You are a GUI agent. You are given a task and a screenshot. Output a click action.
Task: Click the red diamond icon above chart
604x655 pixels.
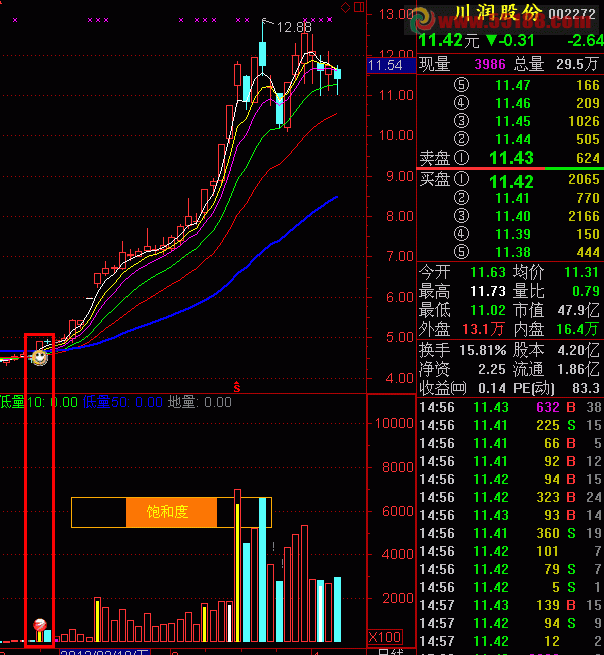click(345, 7)
